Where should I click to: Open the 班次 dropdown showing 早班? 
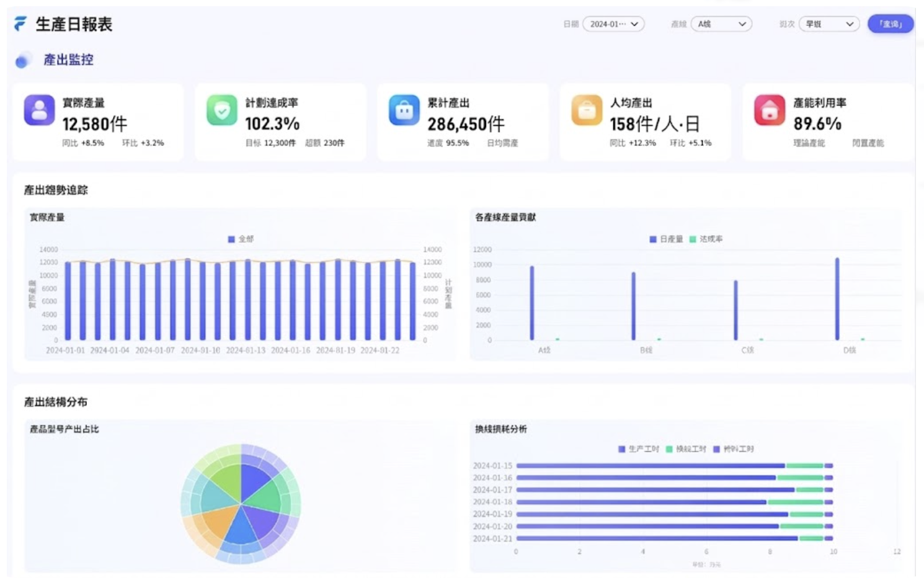click(x=829, y=24)
